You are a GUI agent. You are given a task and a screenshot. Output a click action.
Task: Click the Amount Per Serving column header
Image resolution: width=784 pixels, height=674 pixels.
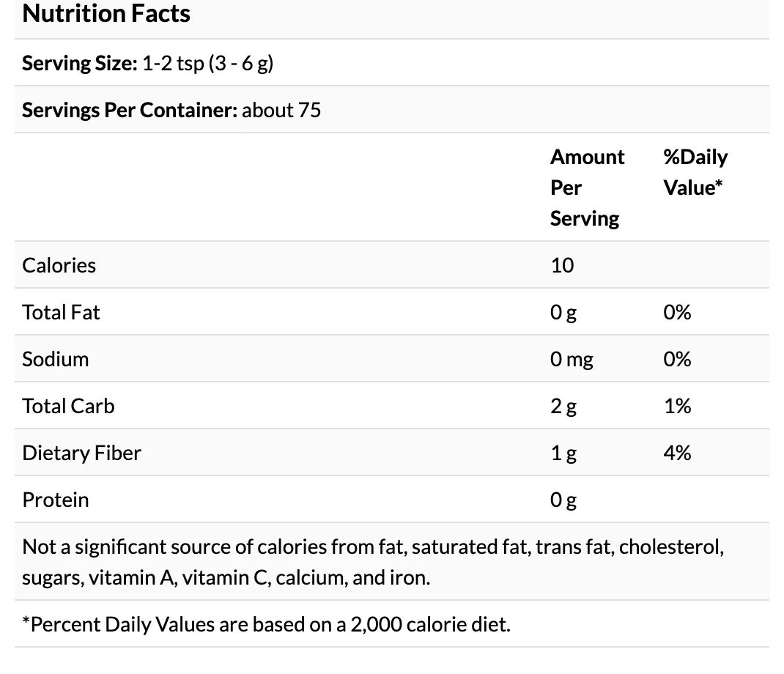587,188
